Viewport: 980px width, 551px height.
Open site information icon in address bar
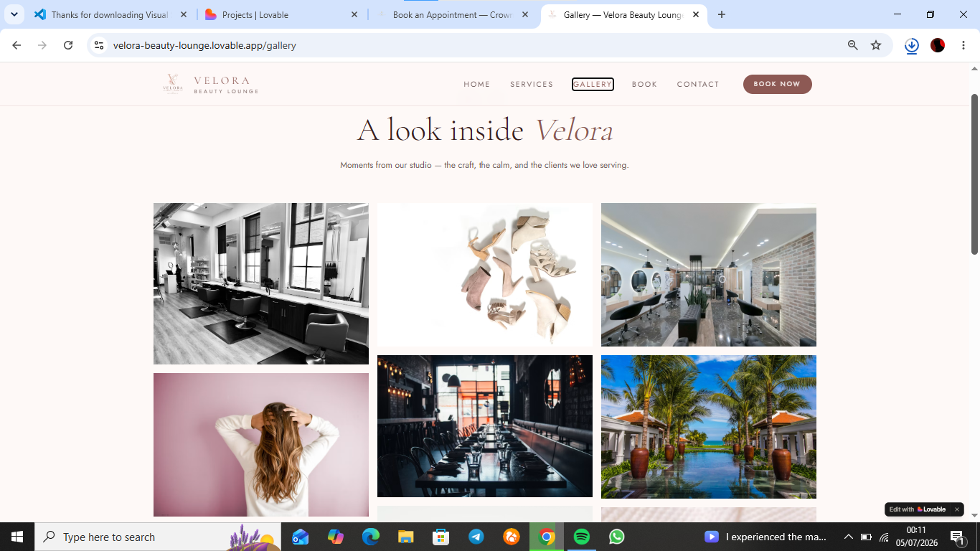click(99, 45)
